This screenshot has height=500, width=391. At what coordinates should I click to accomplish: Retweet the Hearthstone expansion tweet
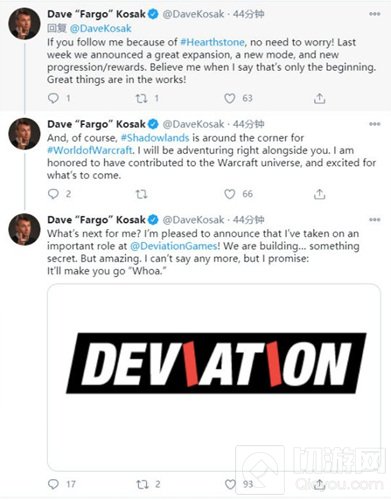pyautogui.click(x=141, y=98)
